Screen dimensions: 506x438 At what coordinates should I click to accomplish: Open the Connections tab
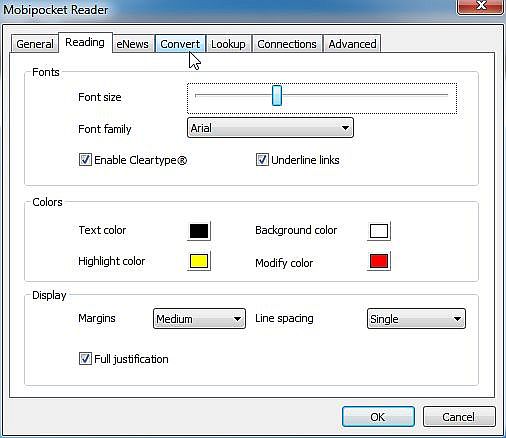point(287,44)
